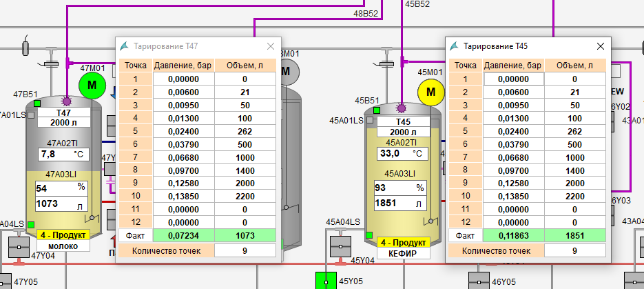Click the yellow 45M01 motor icon
The width and height of the screenshot is (644, 289).
pos(431,91)
